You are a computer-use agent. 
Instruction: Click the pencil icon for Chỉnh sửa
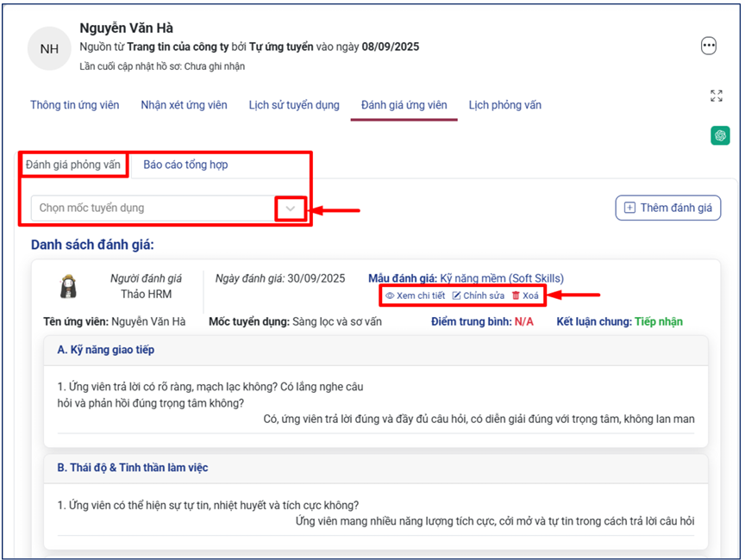457,296
